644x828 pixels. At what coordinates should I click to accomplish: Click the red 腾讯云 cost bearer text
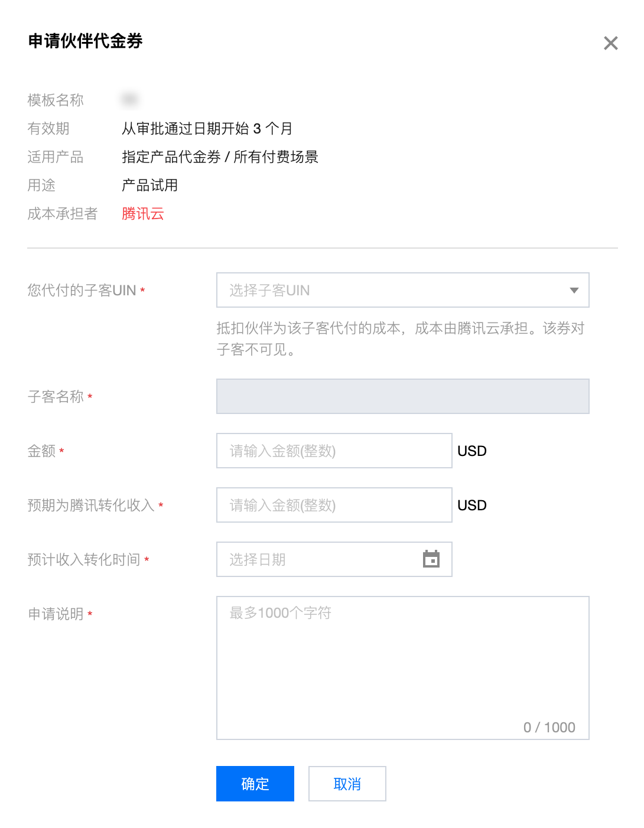pos(143,214)
